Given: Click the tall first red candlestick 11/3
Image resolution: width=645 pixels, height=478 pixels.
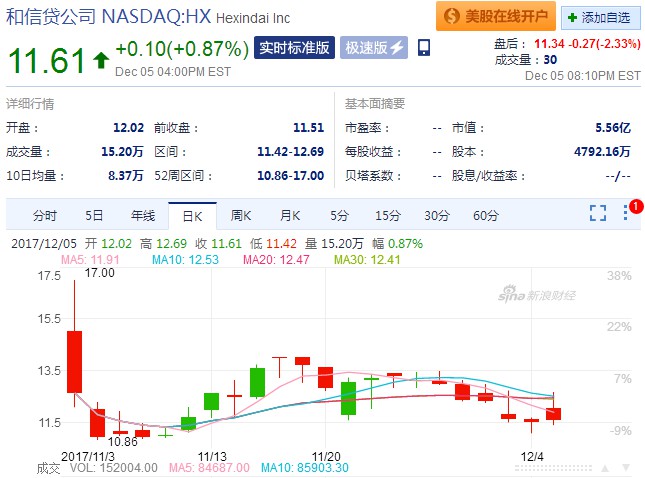Looking at the screenshot, I should coord(74,362).
